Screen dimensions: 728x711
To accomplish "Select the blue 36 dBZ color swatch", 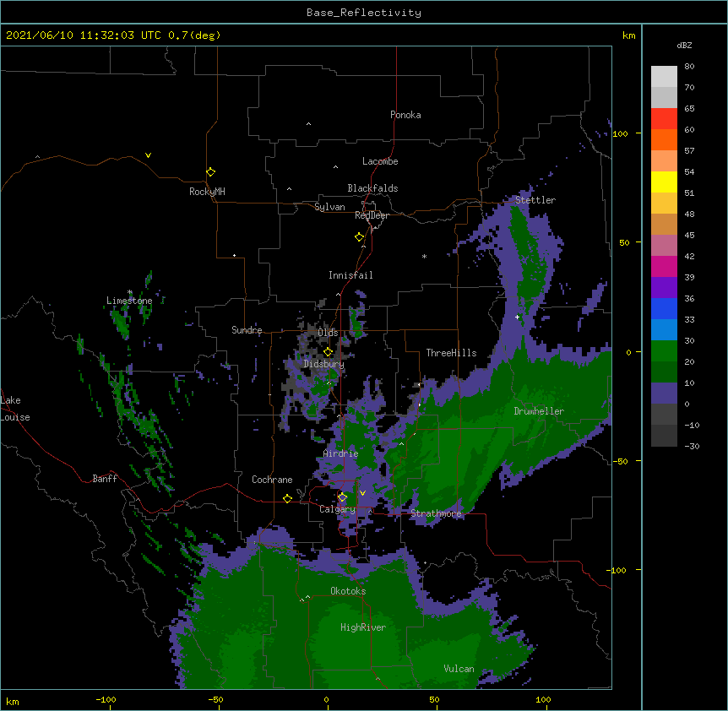I will point(664,308).
